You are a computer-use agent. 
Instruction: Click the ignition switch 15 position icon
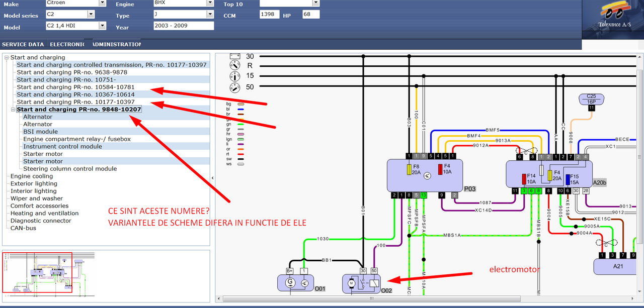[x=234, y=76]
